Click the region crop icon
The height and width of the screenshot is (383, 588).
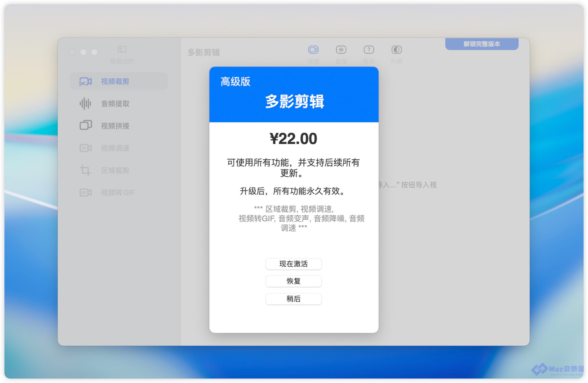click(85, 170)
